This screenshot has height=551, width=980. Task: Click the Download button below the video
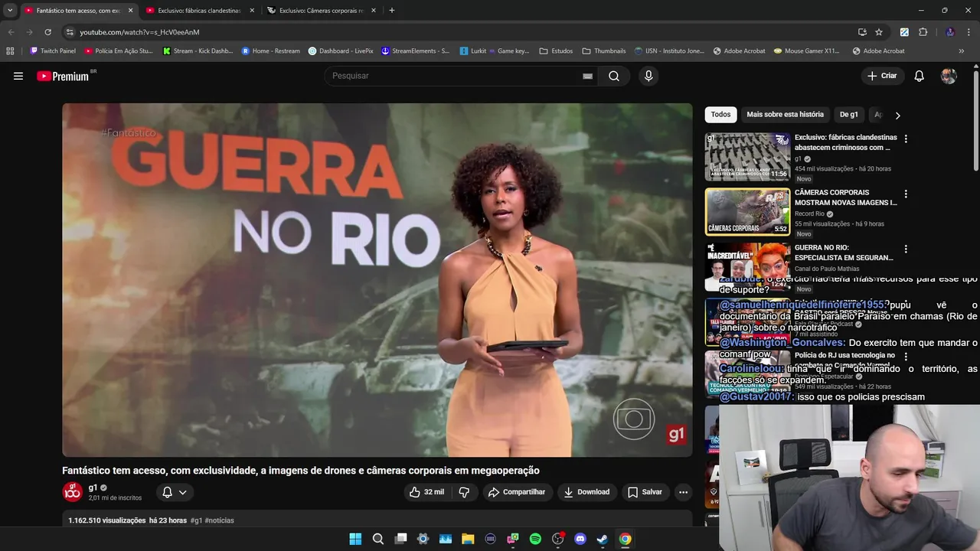[x=586, y=492]
